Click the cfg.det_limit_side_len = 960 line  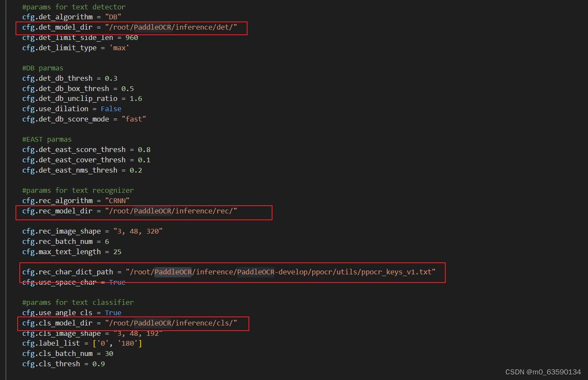80,38
